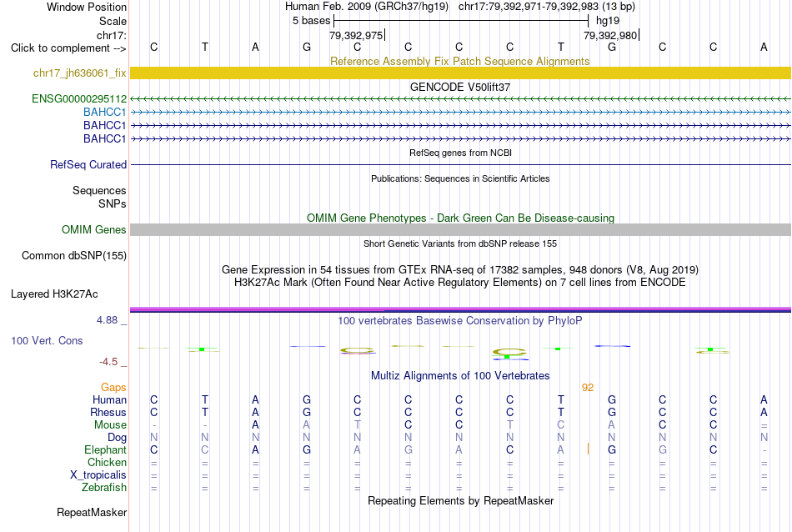Click the Common dbSNP(155) track label
Screen dimensions: 792x532
click(x=73, y=256)
